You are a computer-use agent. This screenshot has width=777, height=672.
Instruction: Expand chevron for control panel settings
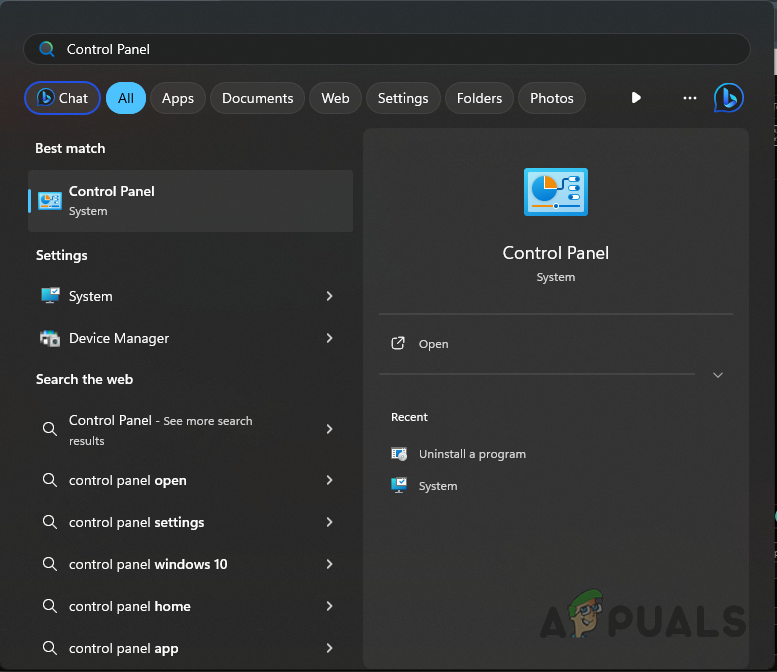[x=330, y=522]
